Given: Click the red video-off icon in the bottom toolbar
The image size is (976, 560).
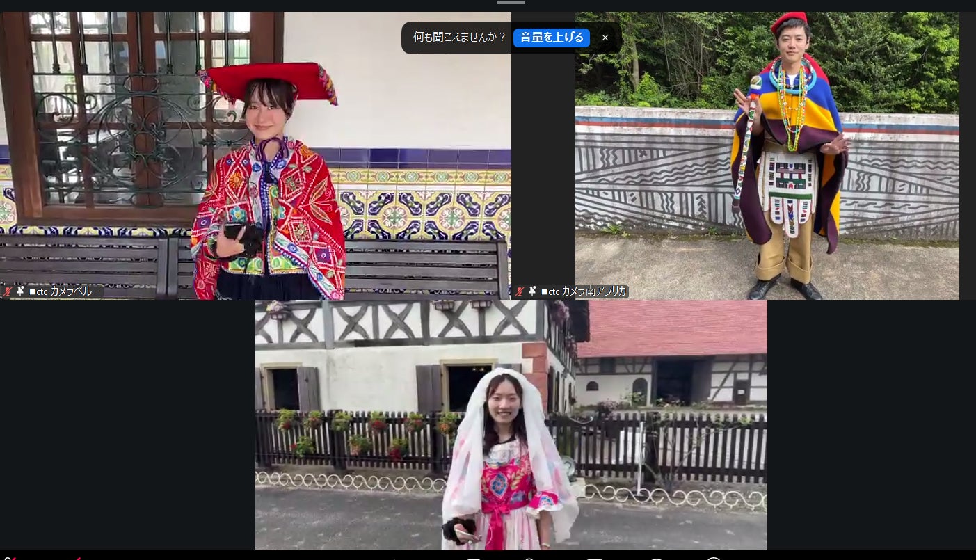Looking at the screenshot, I should tap(78, 557).
